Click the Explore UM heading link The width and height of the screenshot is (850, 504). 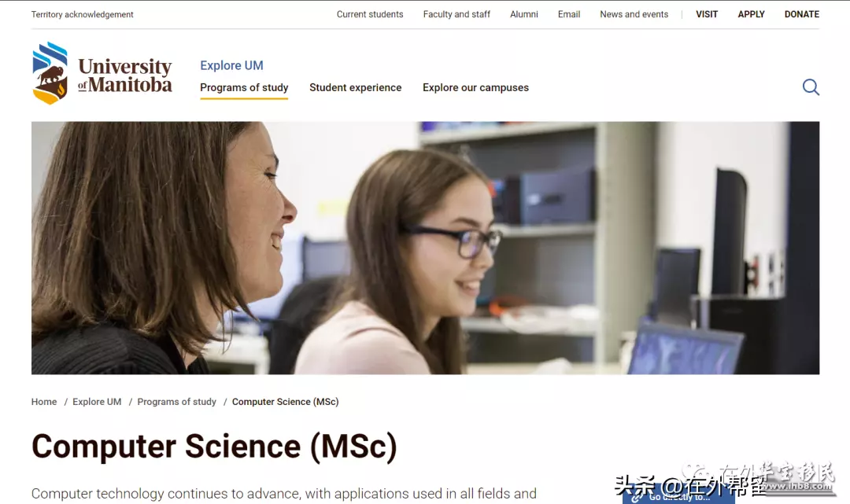[231, 65]
